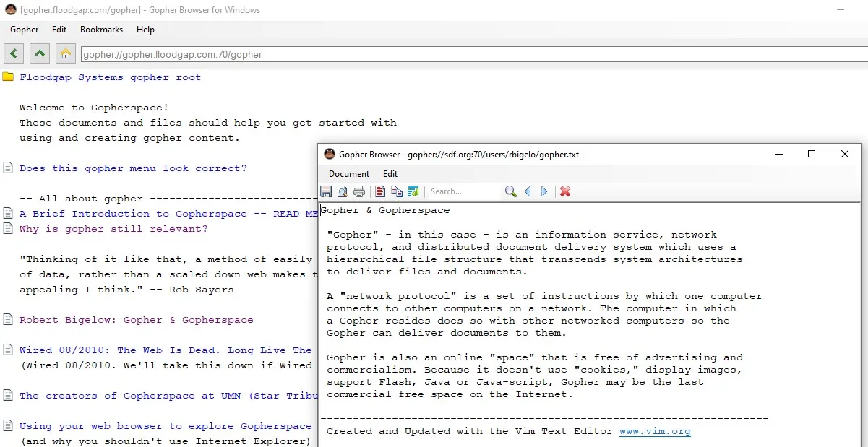
Task: Open the Bookmarks menu
Action: coord(101,30)
